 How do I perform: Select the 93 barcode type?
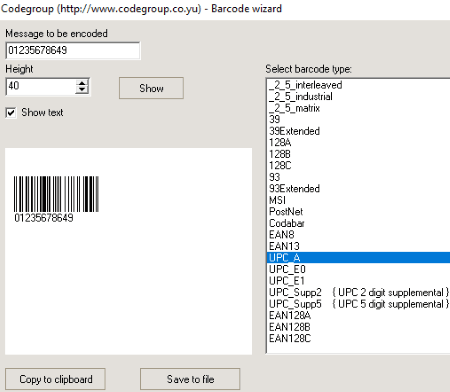pos(359,177)
